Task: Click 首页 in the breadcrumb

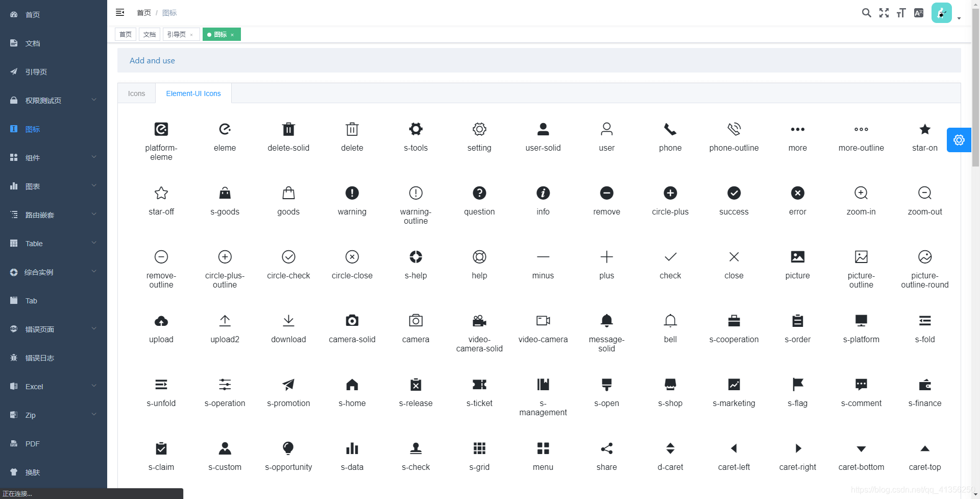Action: click(x=144, y=13)
